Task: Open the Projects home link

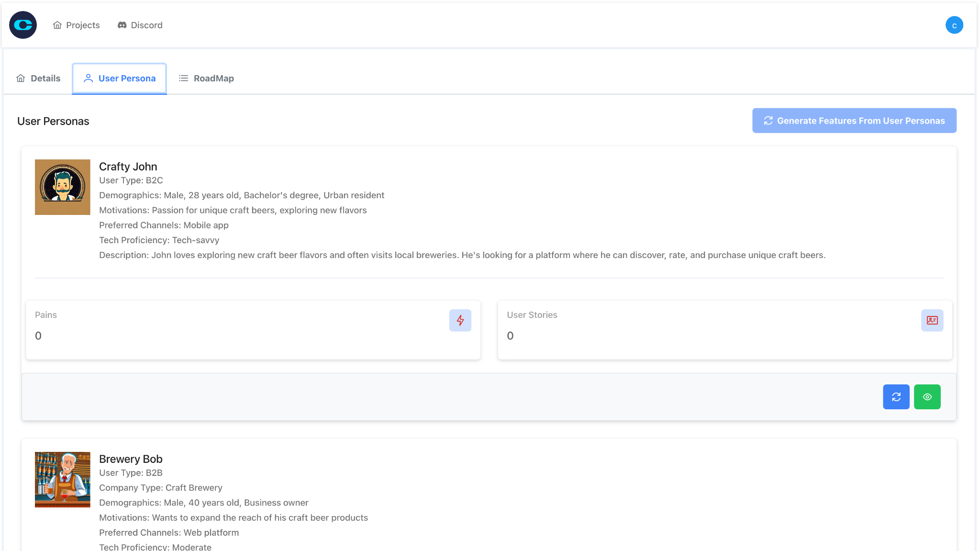Action: point(77,25)
